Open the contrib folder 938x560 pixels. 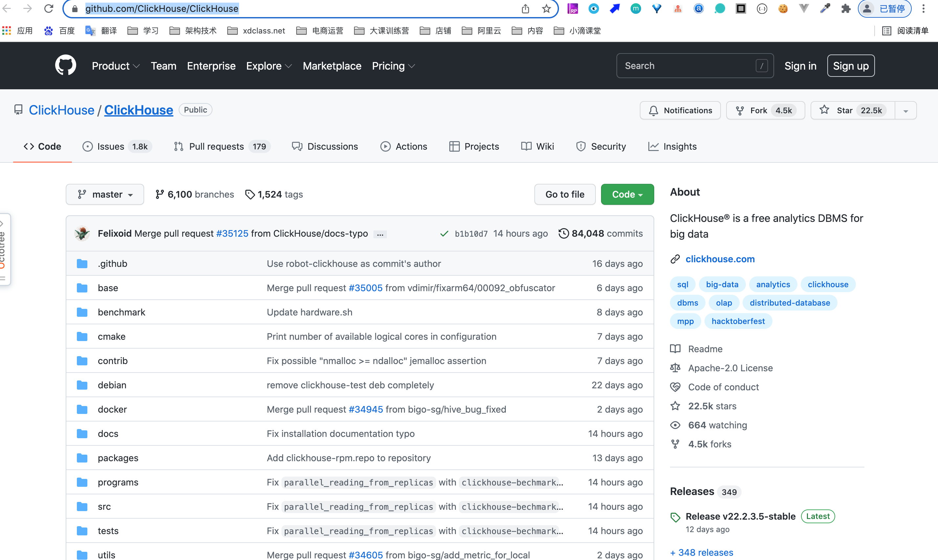(112, 361)
